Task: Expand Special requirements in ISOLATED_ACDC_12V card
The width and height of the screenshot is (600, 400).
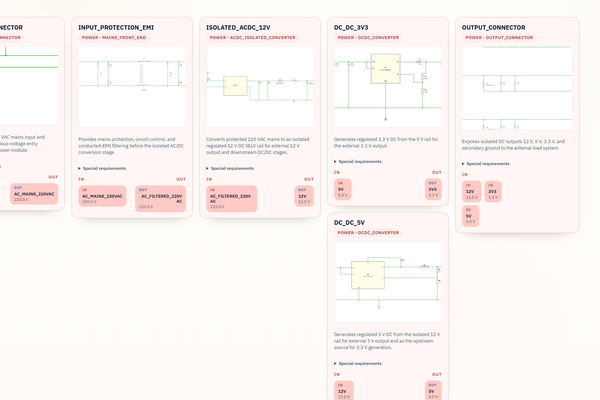Action: 230,168
